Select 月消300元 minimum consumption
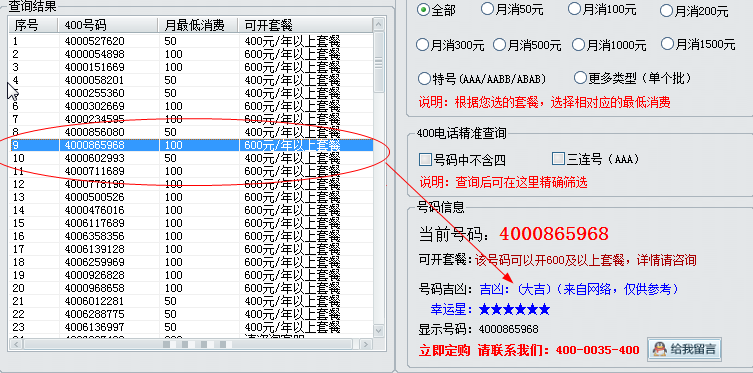 point(422,45)
